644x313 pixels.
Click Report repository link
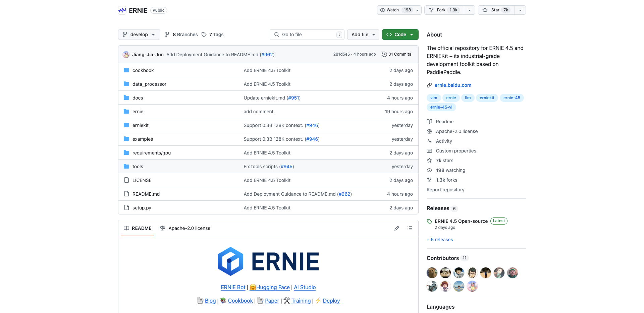click(x=445, y=190)
